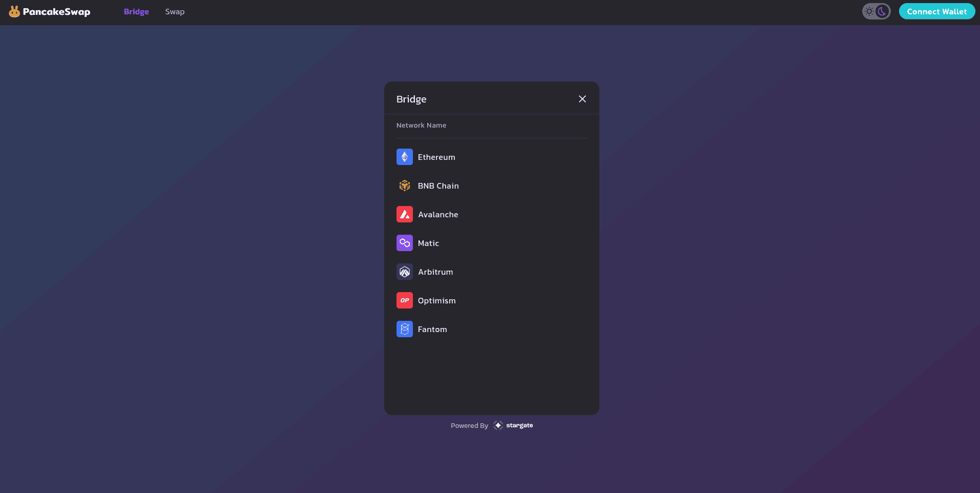This screenshot has width=980, height=493.
Task: Click the Connect Wallet button
Action: pyautogui.click(x=937, y=11)
